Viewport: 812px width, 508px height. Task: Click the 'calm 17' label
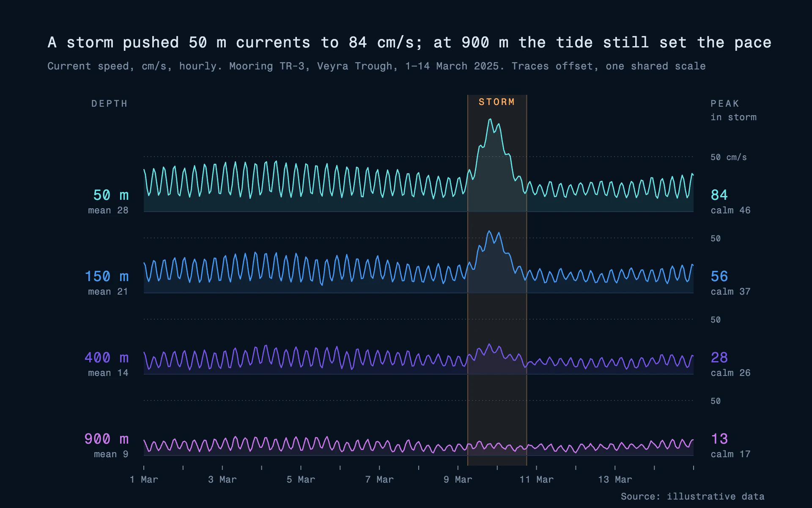click(x=730, y=454)
